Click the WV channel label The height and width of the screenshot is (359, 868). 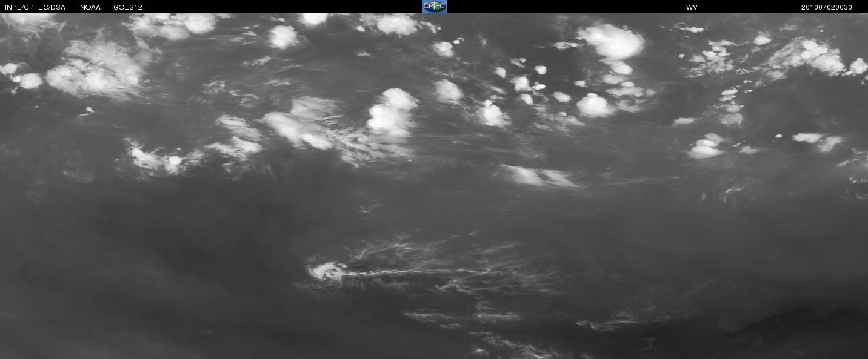click(692, 7)
